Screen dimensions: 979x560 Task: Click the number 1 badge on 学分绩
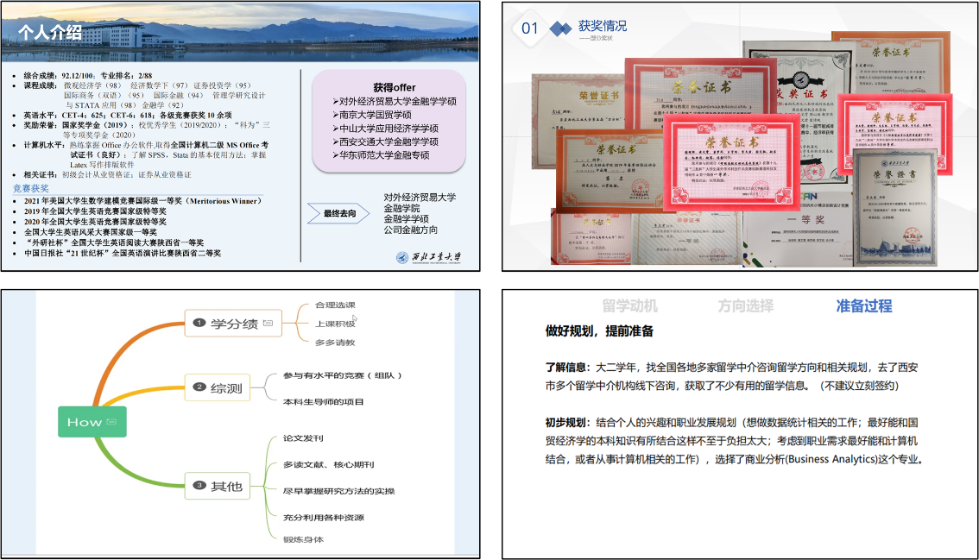(x=199, y=324)
